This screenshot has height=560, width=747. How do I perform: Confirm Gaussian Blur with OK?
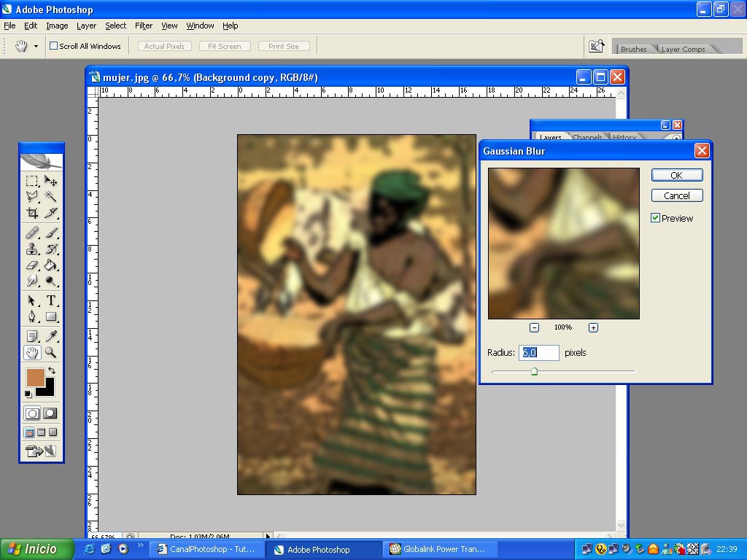tap(676, 175)
